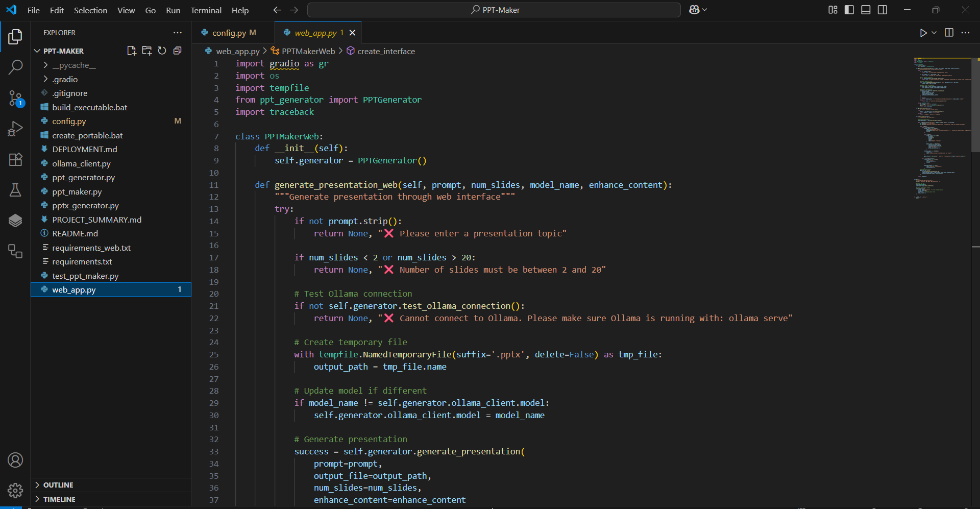This screenshot has height=509, width=980.
Task: Click the PPT-Maker command center search box
Action: 494,10
